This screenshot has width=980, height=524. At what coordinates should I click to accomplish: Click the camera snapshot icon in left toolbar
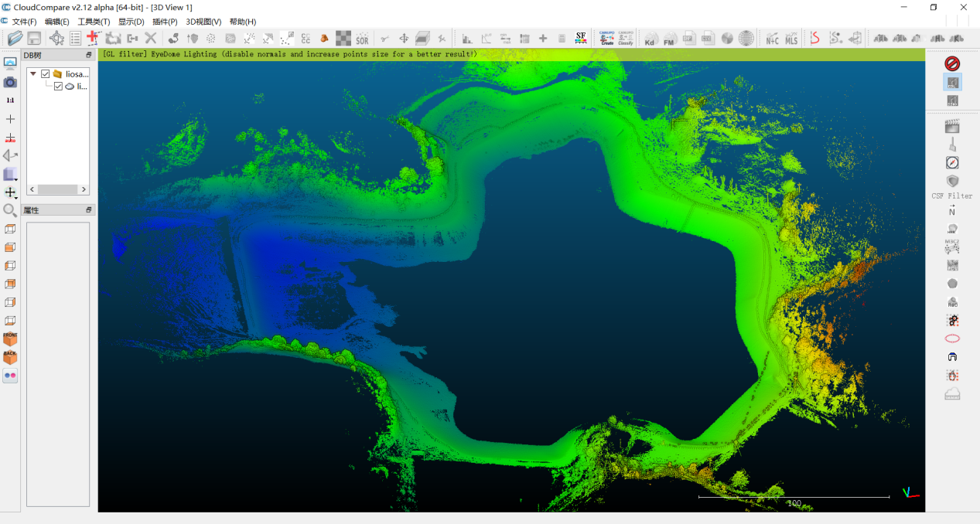click(10, 82)
